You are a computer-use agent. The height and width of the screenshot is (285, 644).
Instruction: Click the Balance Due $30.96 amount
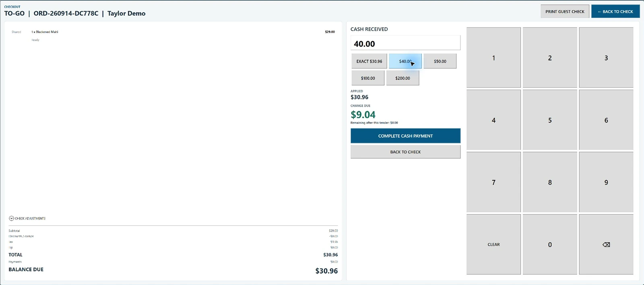point(326,271)
